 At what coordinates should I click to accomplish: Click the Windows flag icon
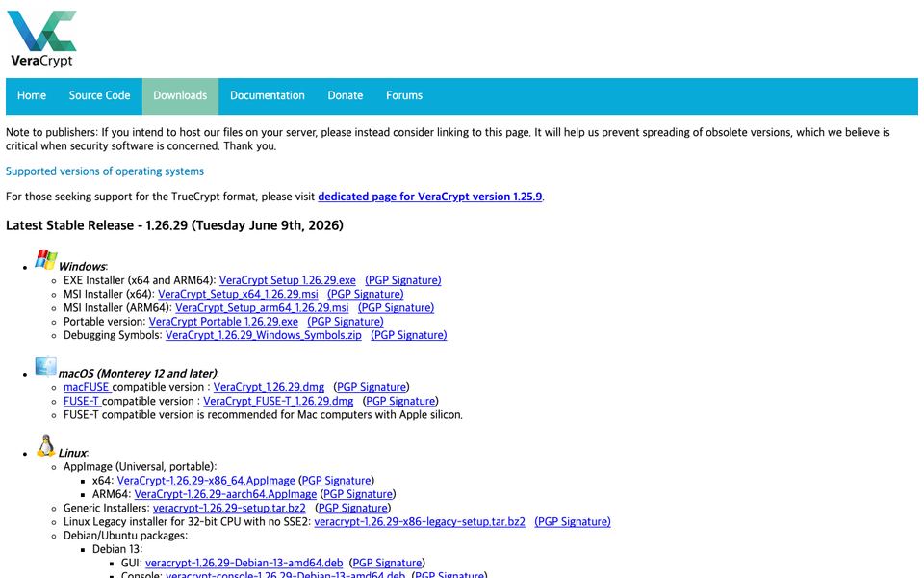point(45,259)
